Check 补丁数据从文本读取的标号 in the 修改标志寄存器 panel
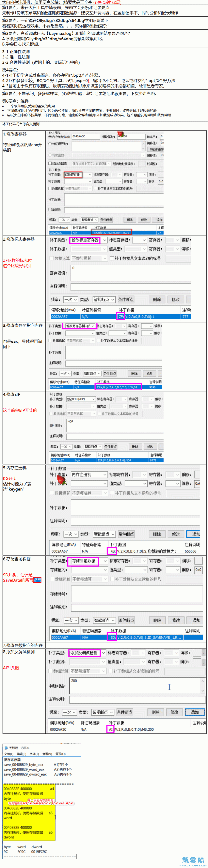The width and height of the screenshot is (208, 868). (x=112, y=258)
